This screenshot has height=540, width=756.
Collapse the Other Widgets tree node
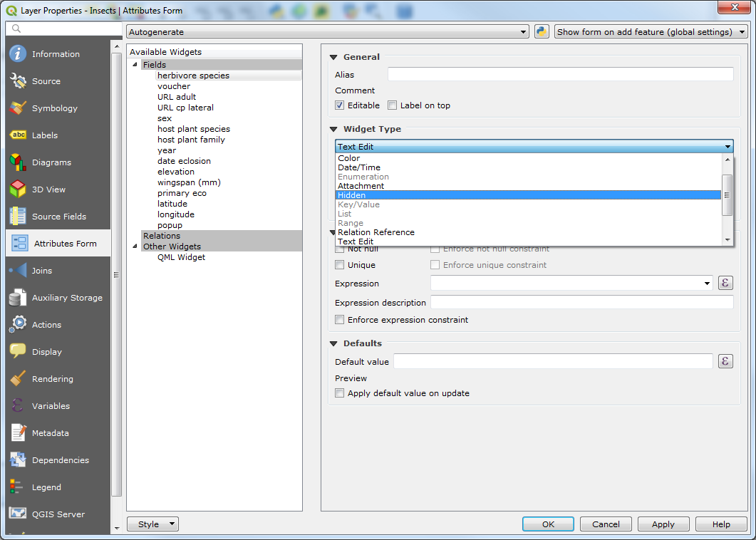(x=135, y=246)
